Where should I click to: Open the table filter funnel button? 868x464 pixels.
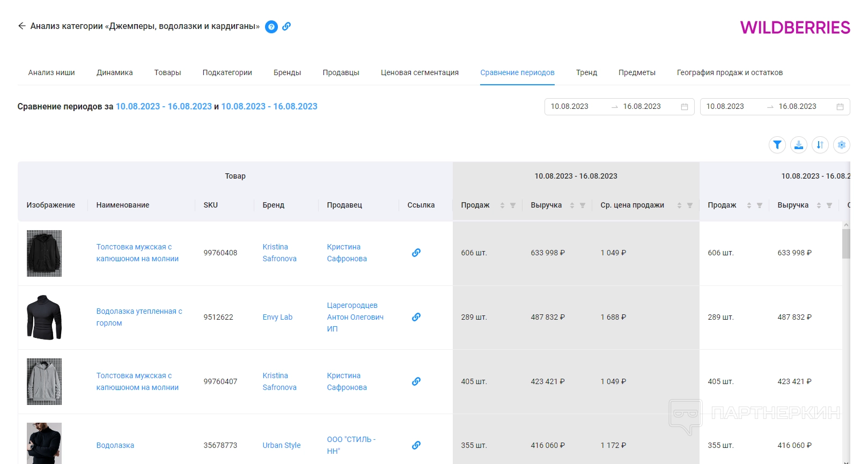pyautogui.click(x=777, y=145)
